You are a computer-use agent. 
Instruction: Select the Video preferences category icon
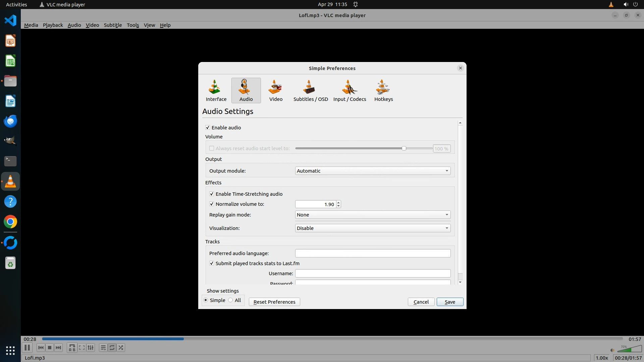[276, 90]
